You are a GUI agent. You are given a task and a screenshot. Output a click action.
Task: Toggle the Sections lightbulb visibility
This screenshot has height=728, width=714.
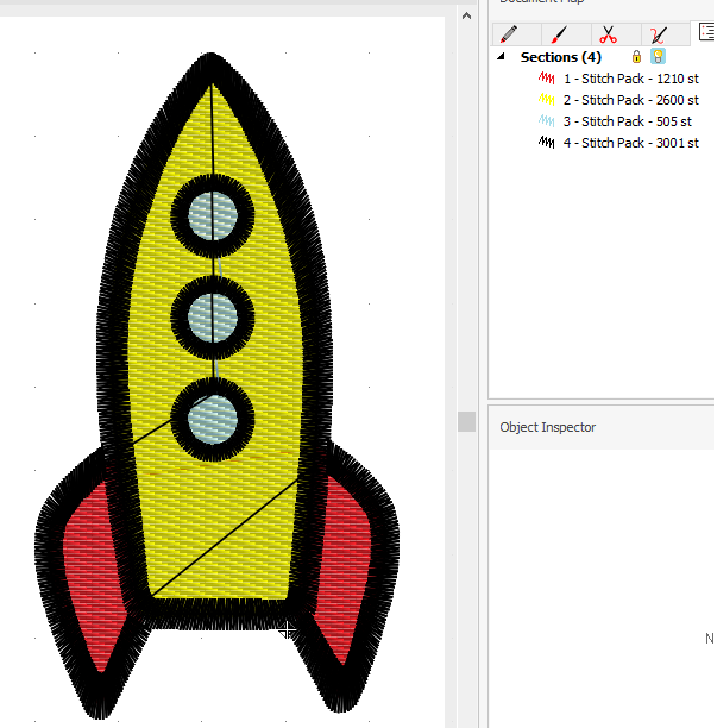658,57
